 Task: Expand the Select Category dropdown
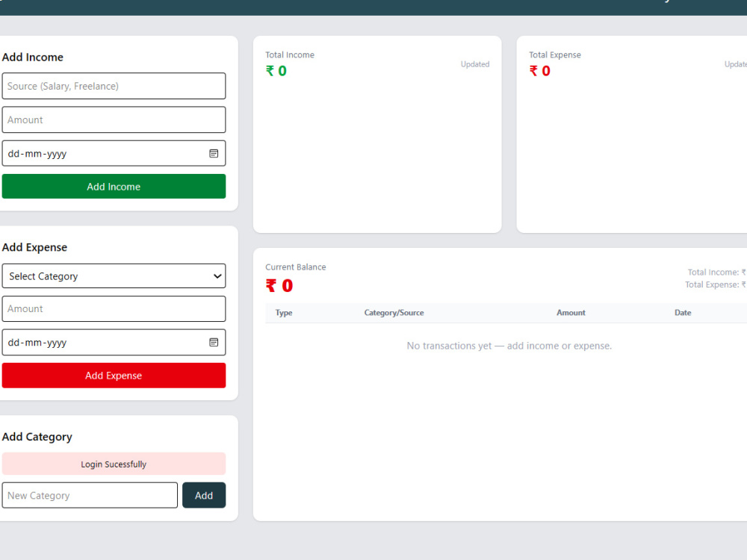tap(114, 276)
